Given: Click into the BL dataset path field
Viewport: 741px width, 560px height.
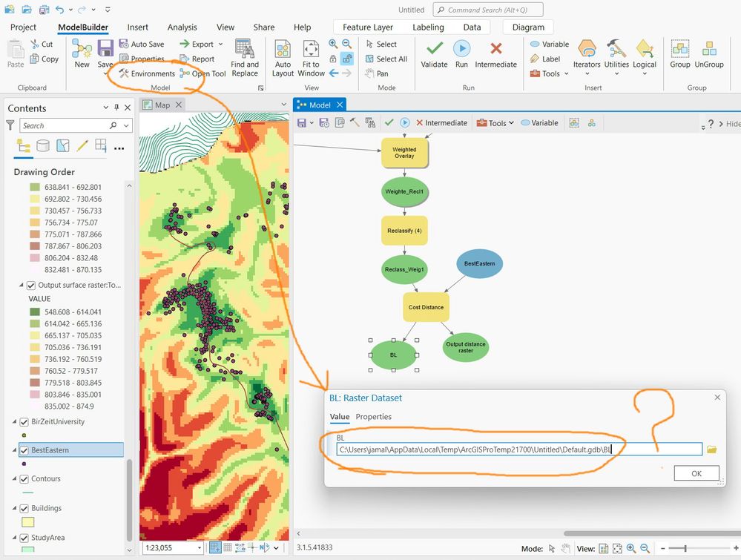Looking at the screenshot, I should (x=519, y=449).
